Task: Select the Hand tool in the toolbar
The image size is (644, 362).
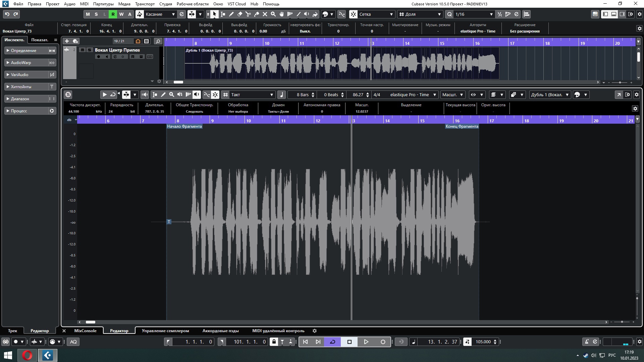Action: pos(282,14)
